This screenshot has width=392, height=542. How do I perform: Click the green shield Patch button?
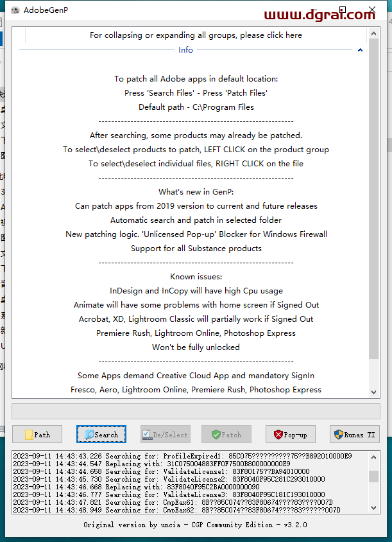click(226, 434)
